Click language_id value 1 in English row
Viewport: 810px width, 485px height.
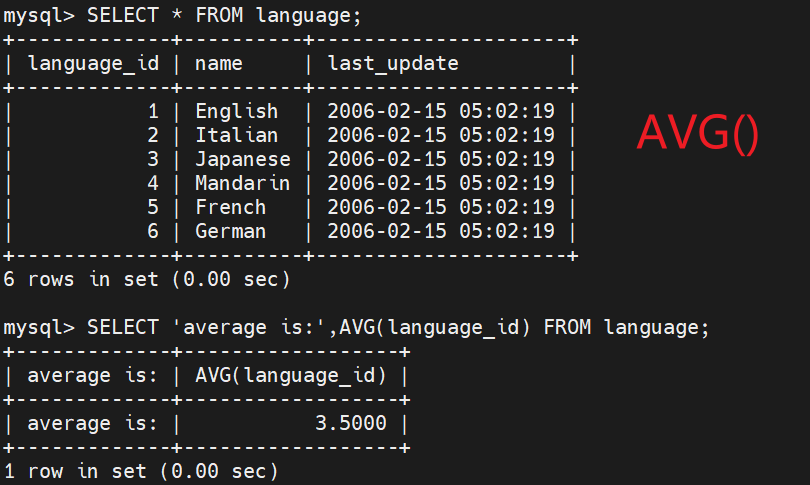coord(153,111)
